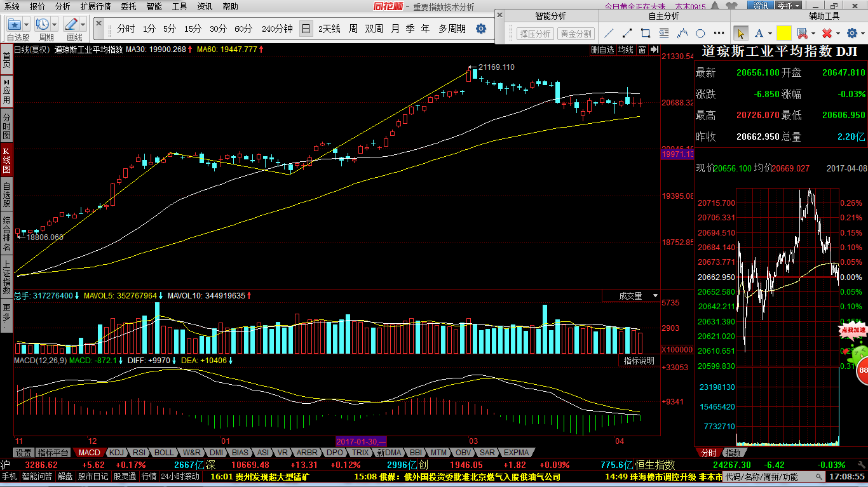Click the 删自选 button on chart
Screen dimensions: 868x487
(x=602, y=50)
